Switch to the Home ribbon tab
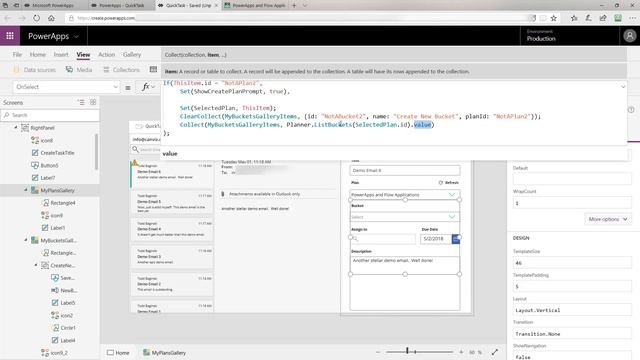 click(x=38, y=55)
